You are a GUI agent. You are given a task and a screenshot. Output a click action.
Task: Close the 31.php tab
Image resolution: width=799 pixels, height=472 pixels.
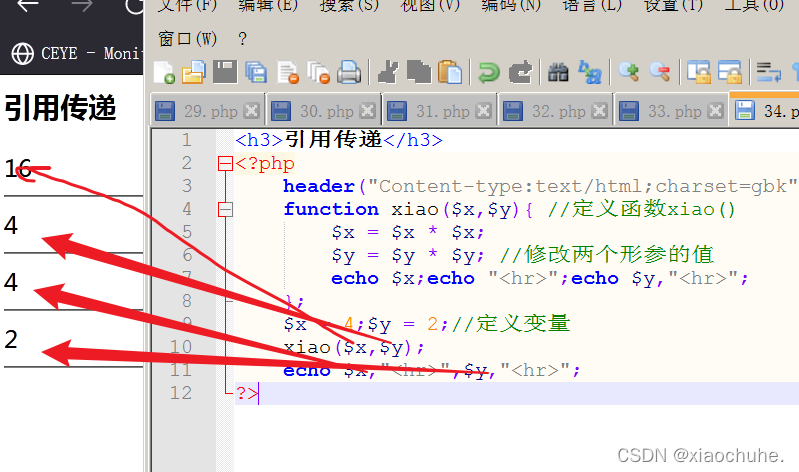(x=484, y=111)
